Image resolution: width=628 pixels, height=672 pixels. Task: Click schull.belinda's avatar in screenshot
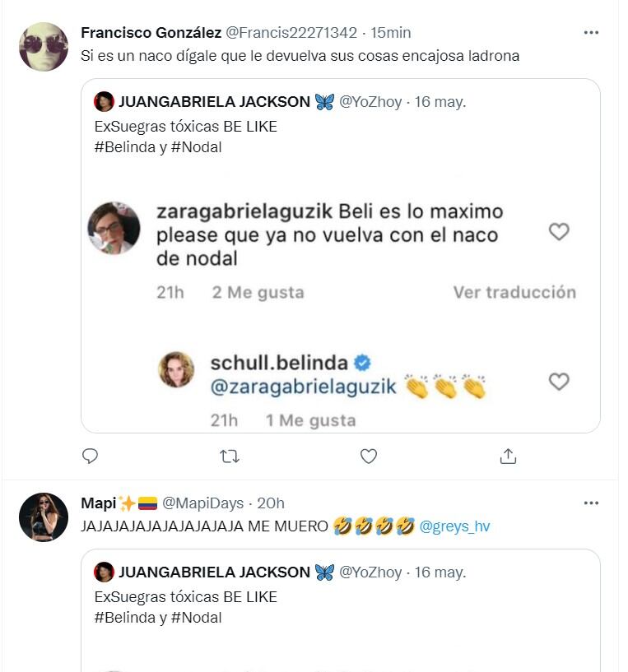coord(176,370)
